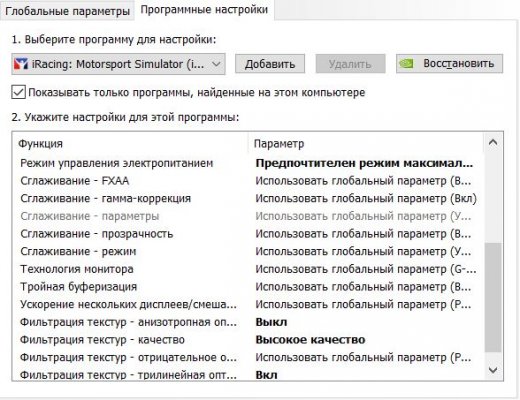The image size is (520, 400).
Task: Click the NVIDIA logo on Восстановить button
Action: tap(407, 63)
